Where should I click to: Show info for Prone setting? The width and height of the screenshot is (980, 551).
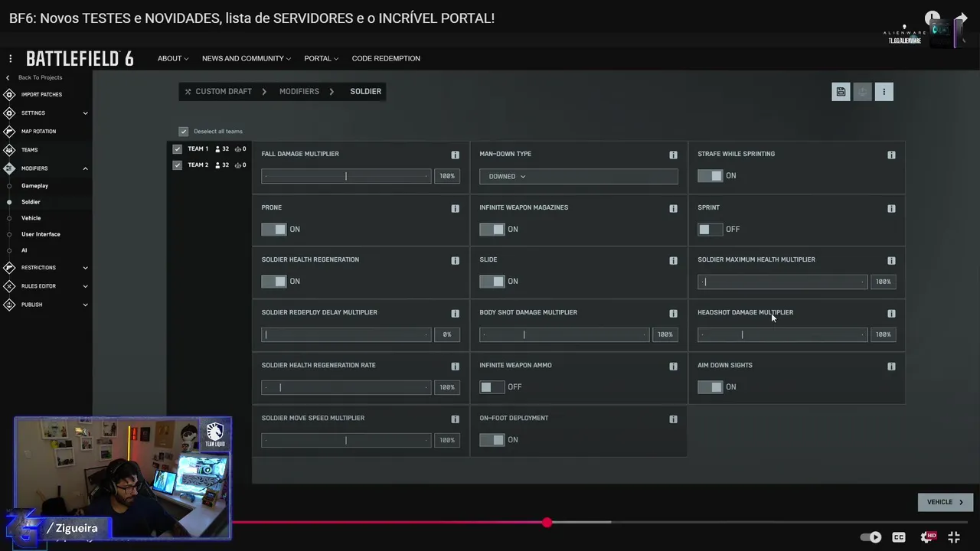pos(455,208)
